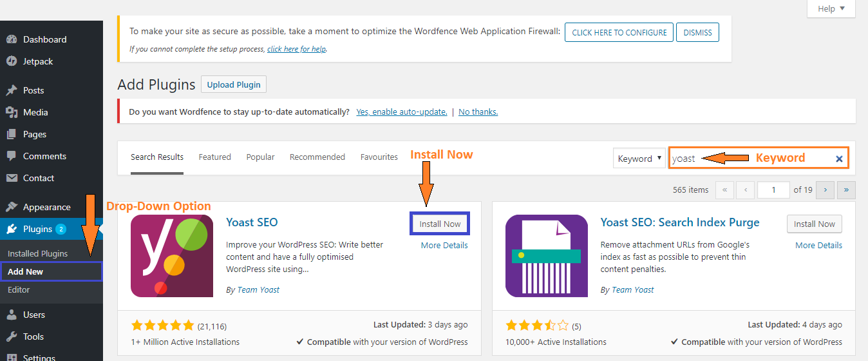Click 'Last Updated: 3 days ago' text
868x361 pixels.
[x=420, y=325]
